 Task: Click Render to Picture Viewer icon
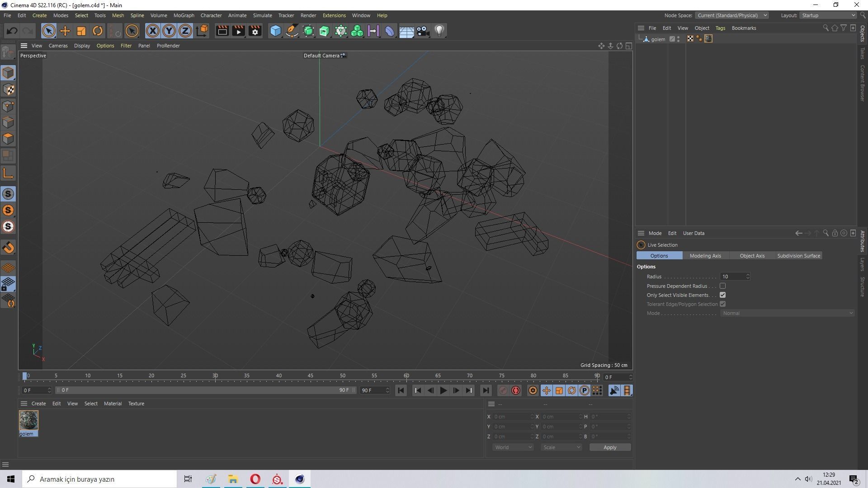[x=238, y=31]
